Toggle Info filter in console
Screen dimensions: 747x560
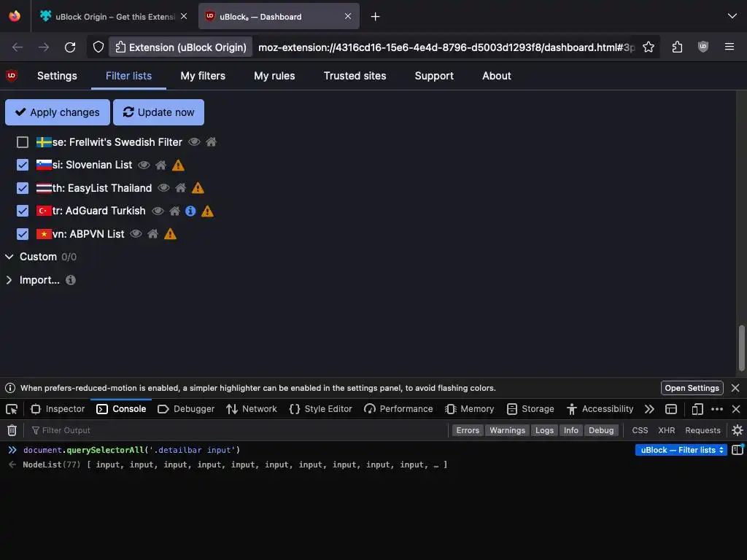click(x=570, y=430)
